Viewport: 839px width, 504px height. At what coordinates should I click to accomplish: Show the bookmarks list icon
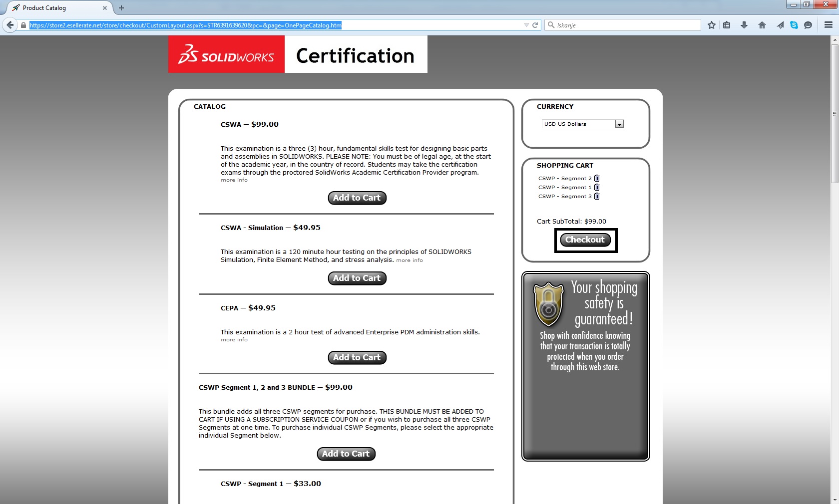pos(727,25)
